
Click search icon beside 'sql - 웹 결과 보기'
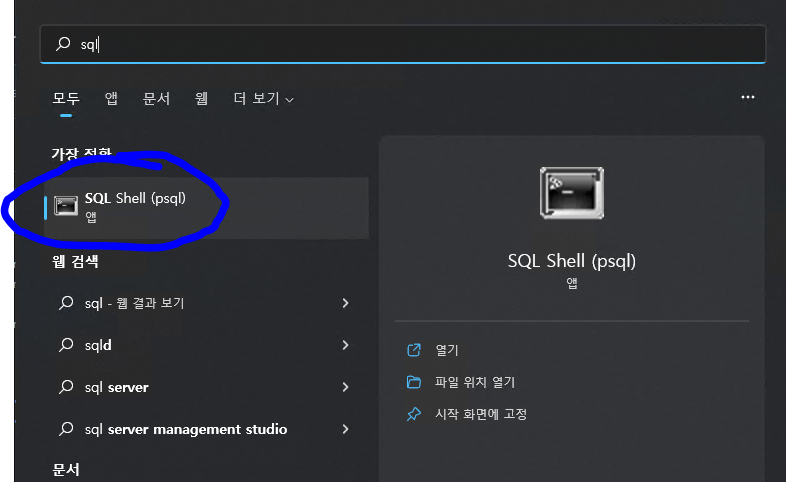66,303
